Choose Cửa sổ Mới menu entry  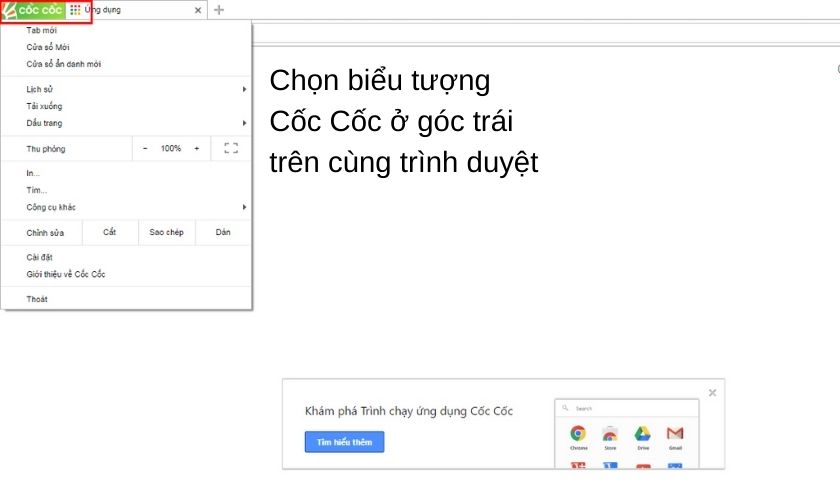[126, 47]
